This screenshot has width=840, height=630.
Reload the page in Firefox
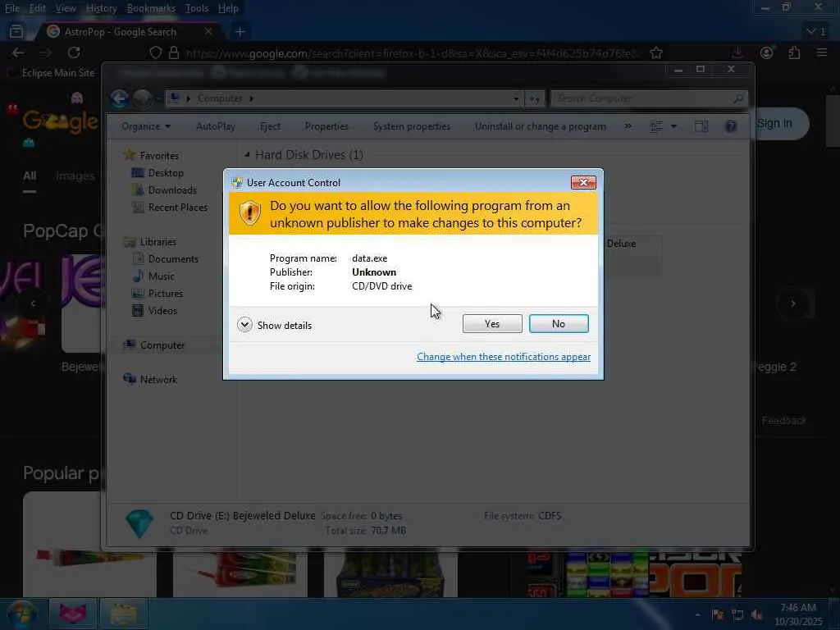coord(74,52)
